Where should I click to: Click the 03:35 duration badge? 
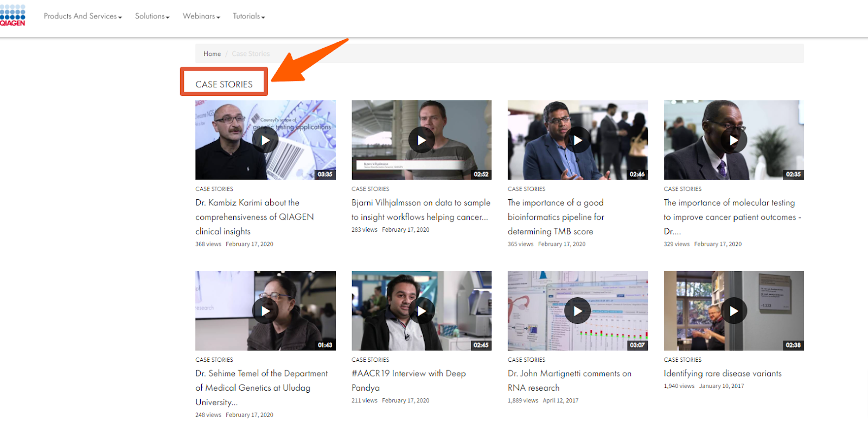pyautogui.click(x=325, y=174)
